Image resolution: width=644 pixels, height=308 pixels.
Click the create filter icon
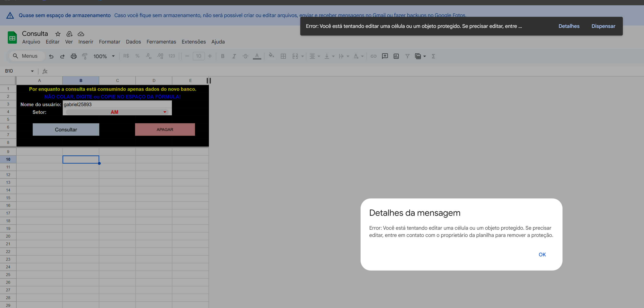coord(407,56)
